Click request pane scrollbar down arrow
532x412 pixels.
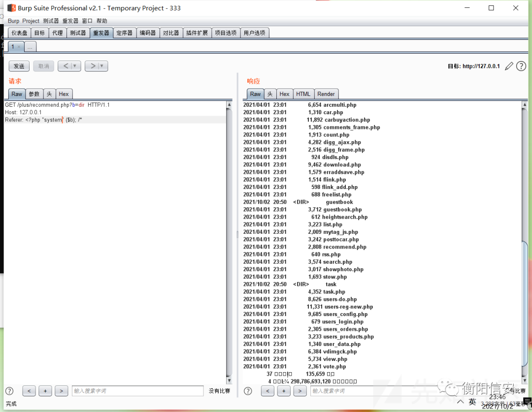[230, 381]
